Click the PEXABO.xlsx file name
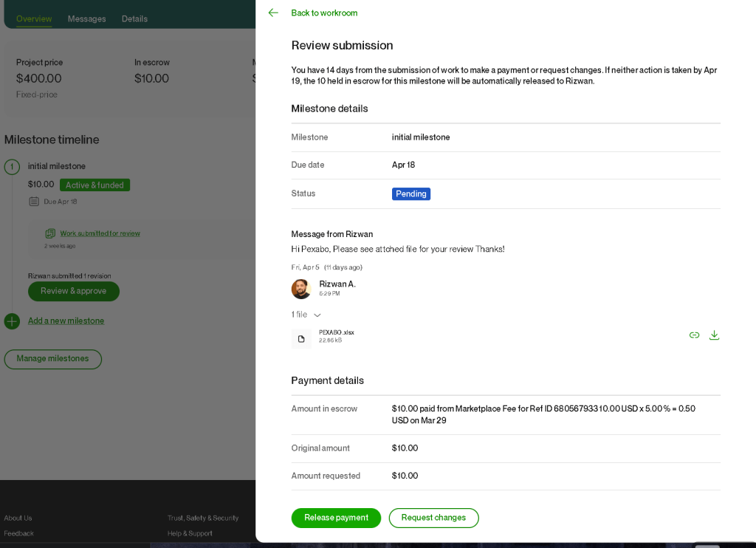Screen dimensions: 756x548 point(337,332)
